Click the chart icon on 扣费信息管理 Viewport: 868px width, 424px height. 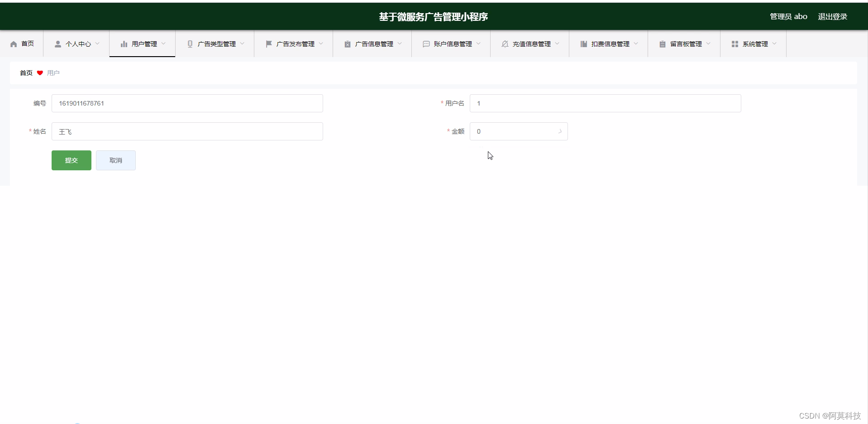click(583, 44)
